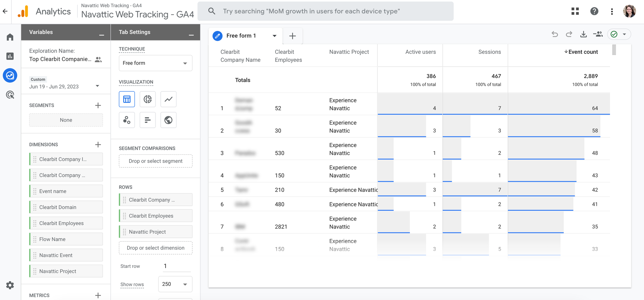Image resolution: width=644 pixels, height=300 pixels.
Task: Open the Show rows 250 dropdown
Action: (x=175, y=284)
